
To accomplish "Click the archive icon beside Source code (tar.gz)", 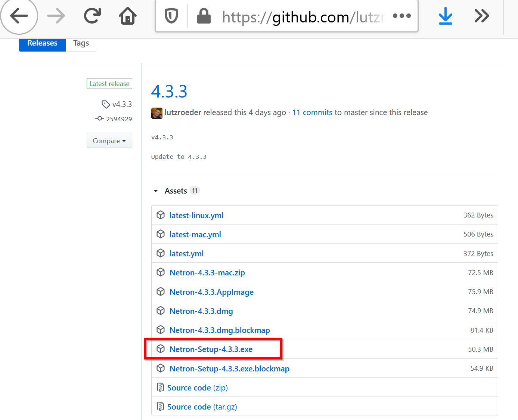I will (161, 406).
